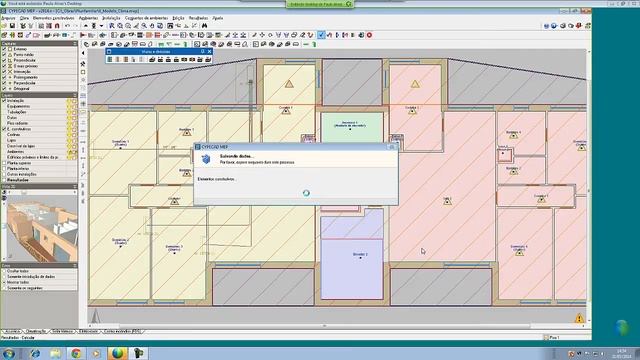Toggle the Instalação layer checkbox
This screenshot has width=640, height=360.
click(4, 100)
